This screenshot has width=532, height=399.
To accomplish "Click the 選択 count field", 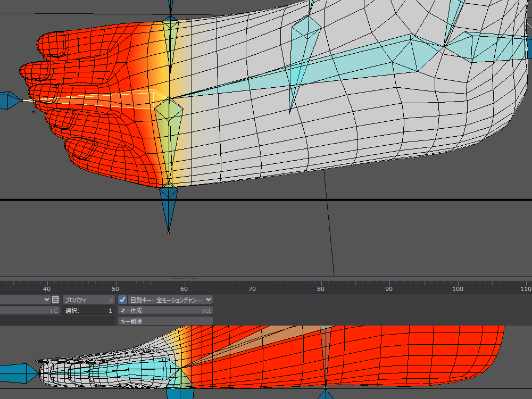I will 88,310.
